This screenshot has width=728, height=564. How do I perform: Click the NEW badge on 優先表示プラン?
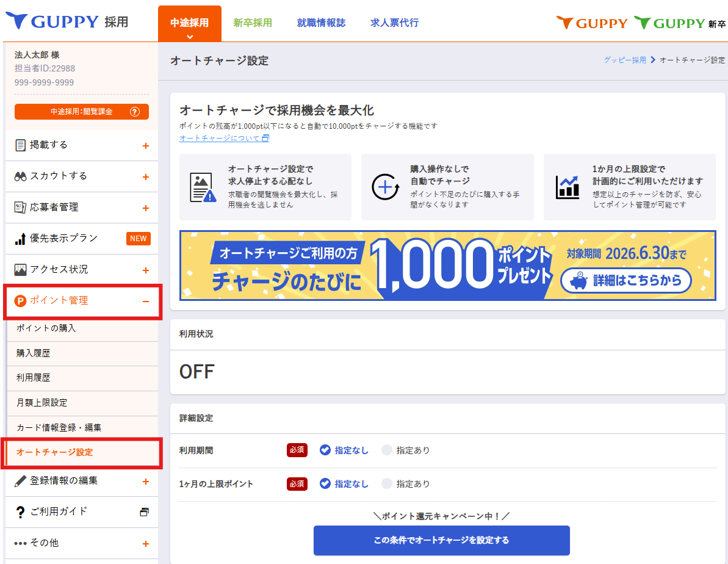139,238
